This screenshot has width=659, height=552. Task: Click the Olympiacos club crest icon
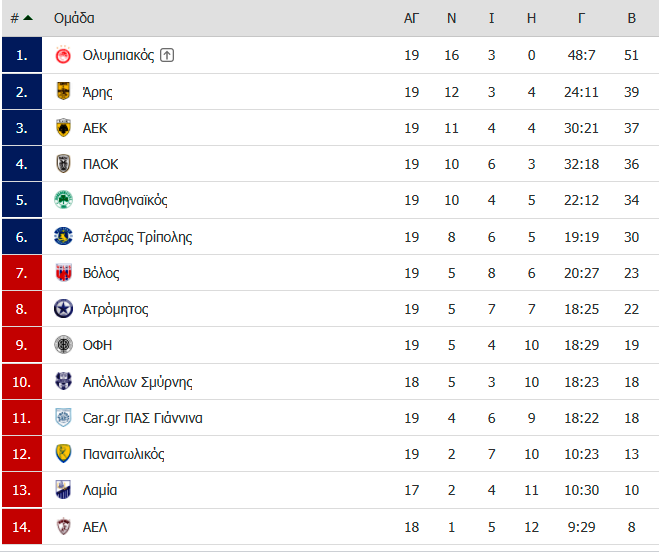63,55
